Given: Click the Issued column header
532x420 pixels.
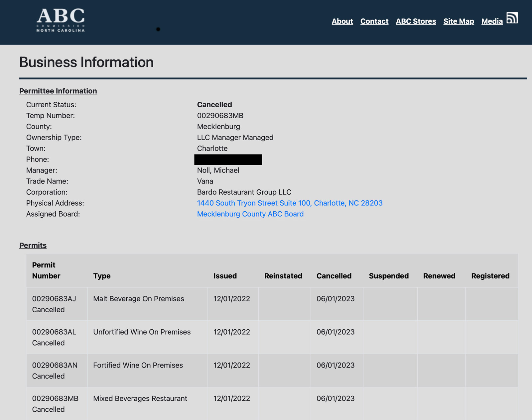Looking at the screenshot, I should pyautogui.click(x=225, y=276).
